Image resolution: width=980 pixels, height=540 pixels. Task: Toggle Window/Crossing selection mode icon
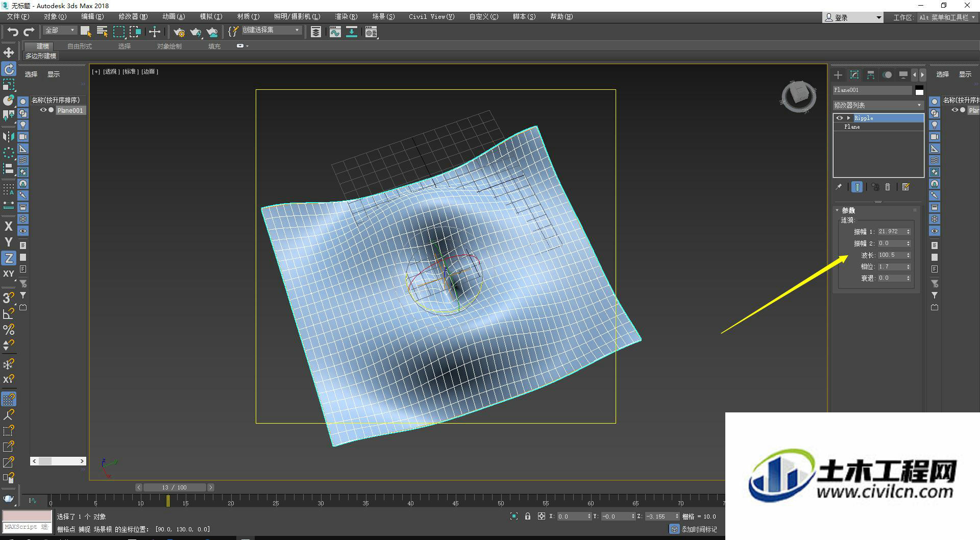point(135,32)
